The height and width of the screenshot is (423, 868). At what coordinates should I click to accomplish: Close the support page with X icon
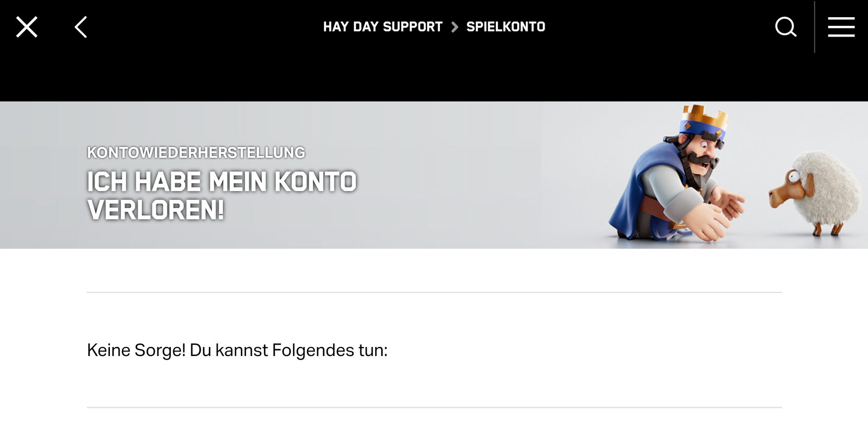(x=27, y=27)
